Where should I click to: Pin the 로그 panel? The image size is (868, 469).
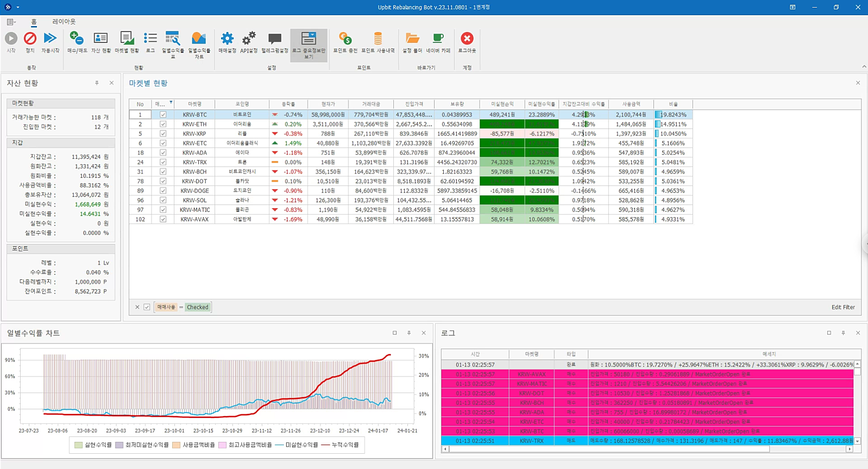(x=844, y=333)
